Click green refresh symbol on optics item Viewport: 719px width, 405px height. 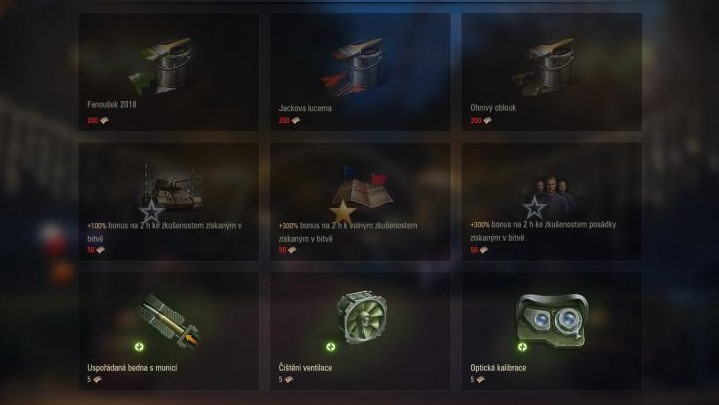point(522,347)
